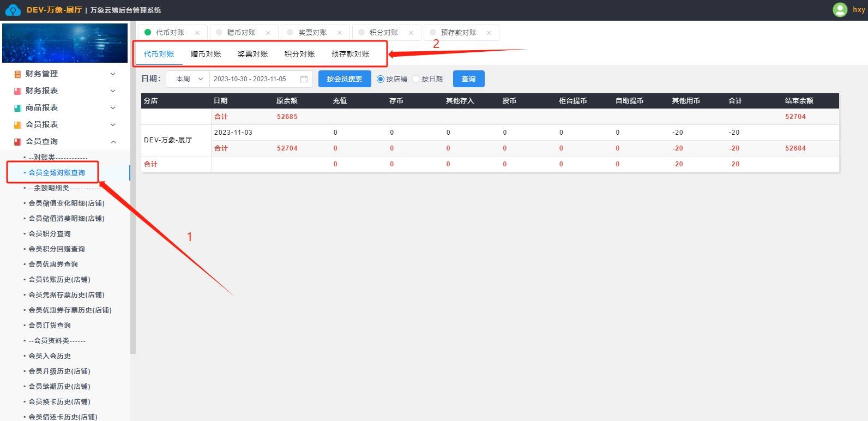868x421 pixels.
Task: Open 会员入会历史 in sidebar
Action: [50, 356]
